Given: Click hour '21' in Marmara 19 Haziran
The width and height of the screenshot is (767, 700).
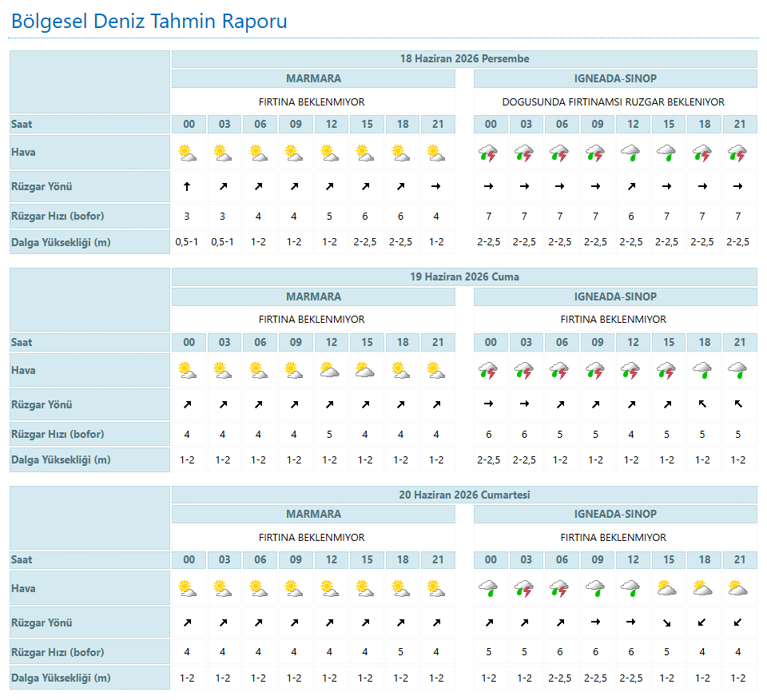Looking at the screenshot, I should (x=437, y=343).
